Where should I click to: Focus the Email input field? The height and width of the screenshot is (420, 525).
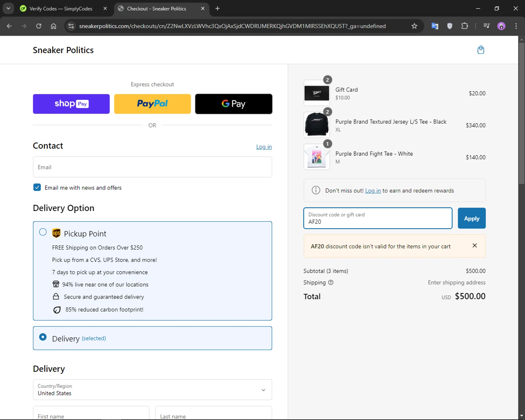152,167
